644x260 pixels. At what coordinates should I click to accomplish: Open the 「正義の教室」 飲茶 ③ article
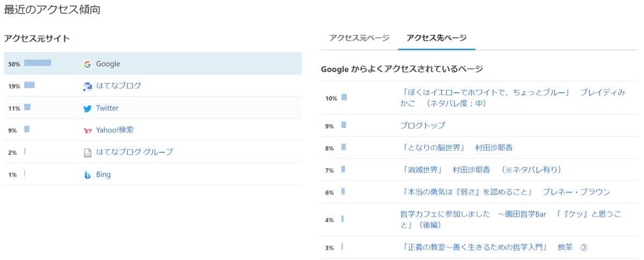494,248
